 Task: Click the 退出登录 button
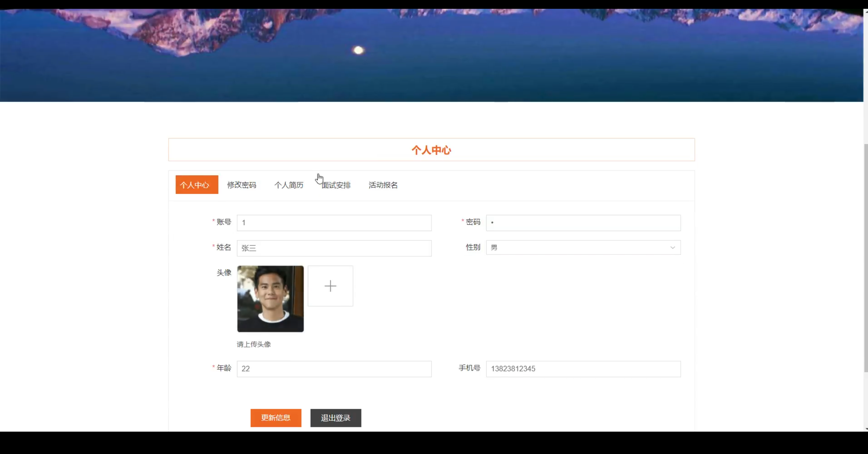(x=336, y=418)
